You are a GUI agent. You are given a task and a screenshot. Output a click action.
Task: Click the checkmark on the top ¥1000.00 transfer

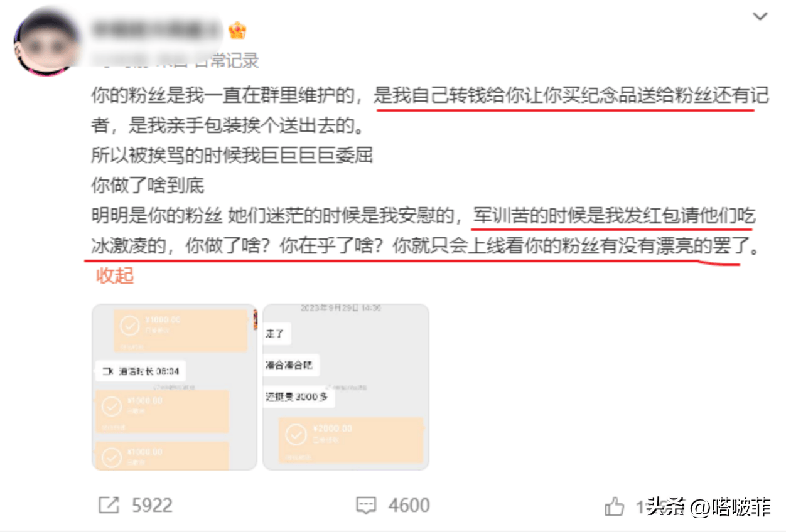click(x=130, y=326)
